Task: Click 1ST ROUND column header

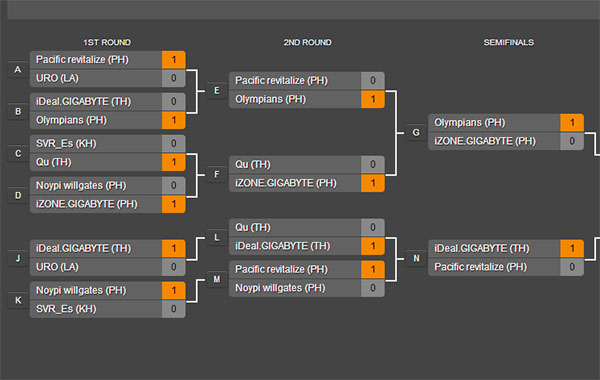Action: (x=107, y=42)
